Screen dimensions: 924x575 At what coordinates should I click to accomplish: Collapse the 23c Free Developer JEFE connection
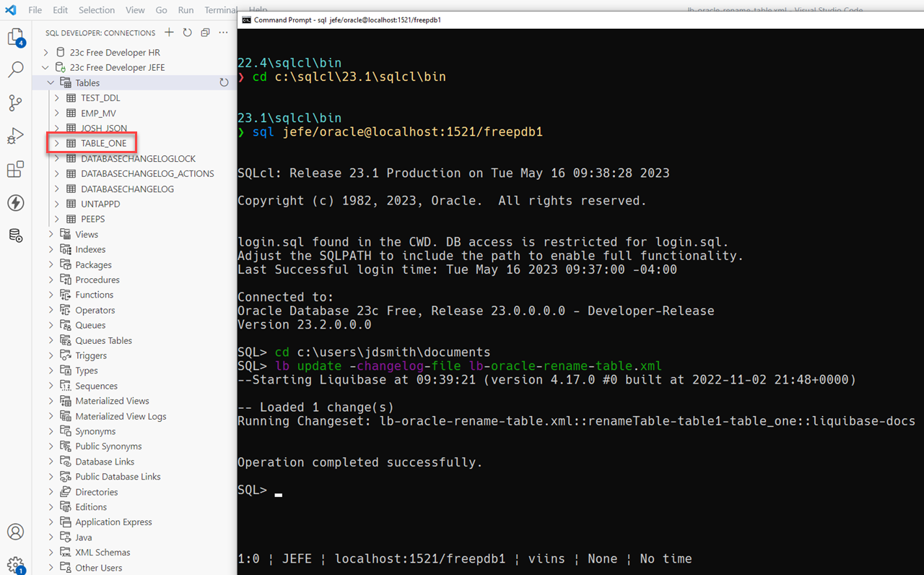click(x=45, y=68)
